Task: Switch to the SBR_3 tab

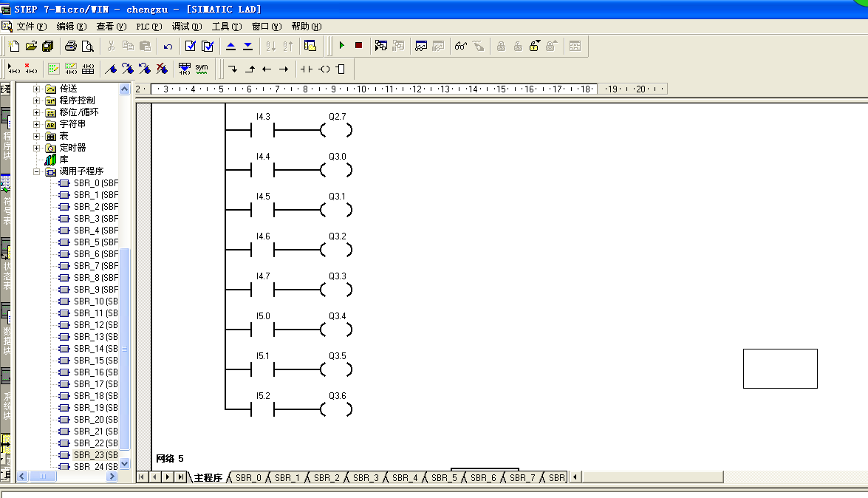Action: 366,477
